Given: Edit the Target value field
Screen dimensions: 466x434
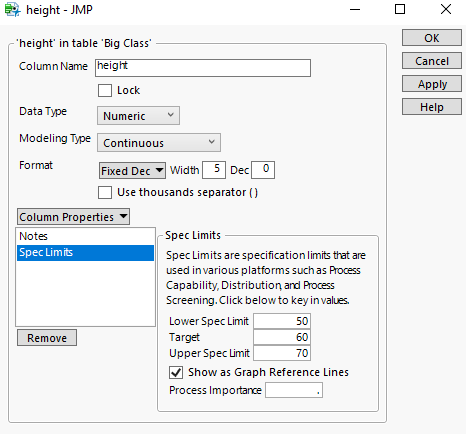Looking at the screenshot, I should pos(282,337).
